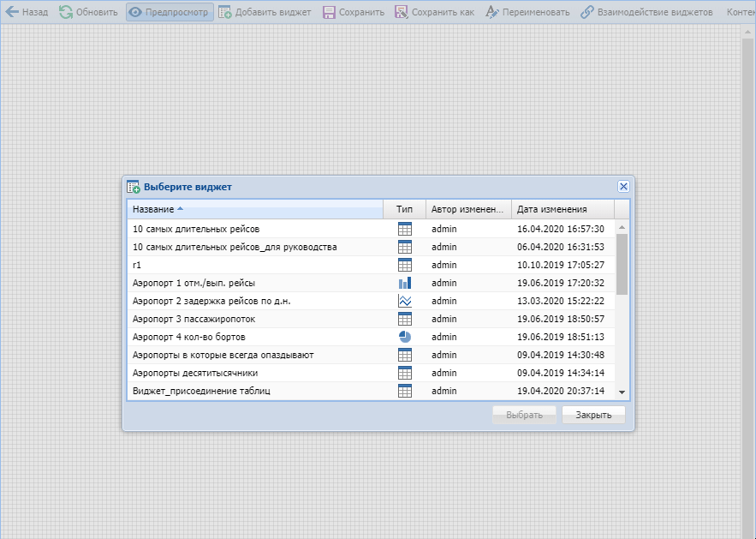Screen dimensions: 756x539
Task: Click Добавить виджет in the toolbar
Action: coord(265,12)
